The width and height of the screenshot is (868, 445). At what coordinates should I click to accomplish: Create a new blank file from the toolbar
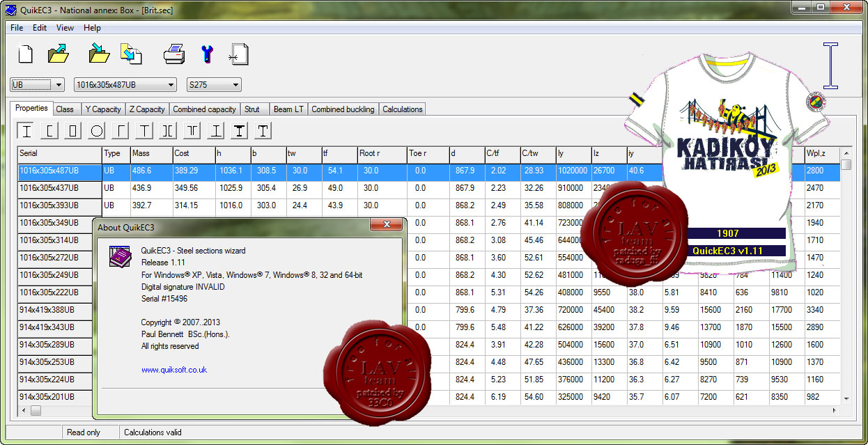point(25,54)
